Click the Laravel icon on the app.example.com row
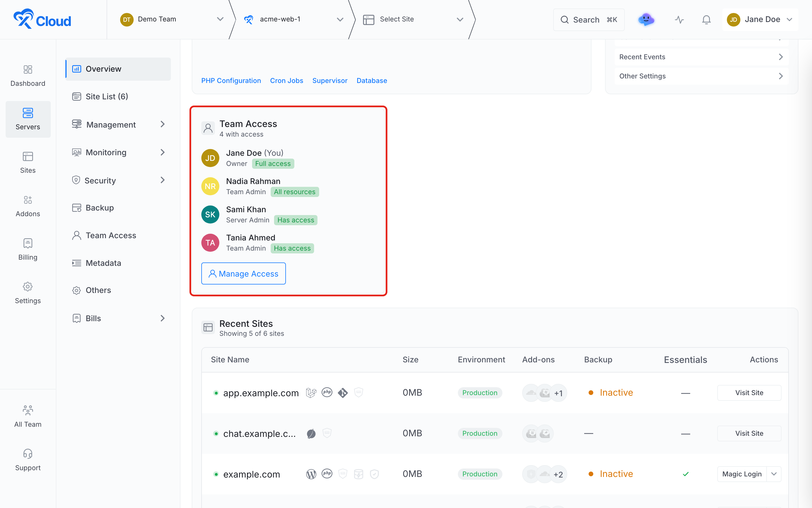The image size is (812, 508). (311, 393)
